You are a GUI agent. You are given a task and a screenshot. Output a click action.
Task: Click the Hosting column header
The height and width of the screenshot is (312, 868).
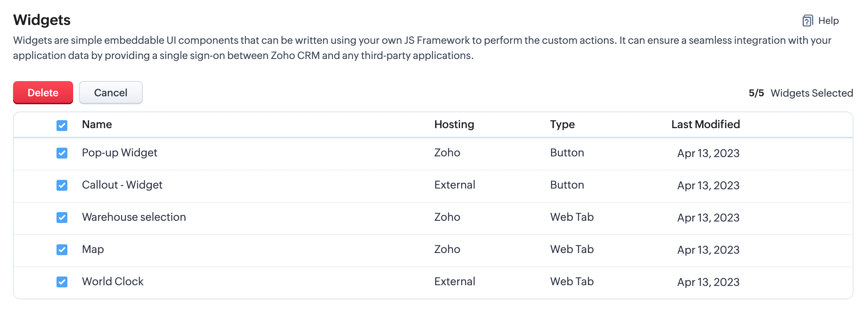coord(454,125)
